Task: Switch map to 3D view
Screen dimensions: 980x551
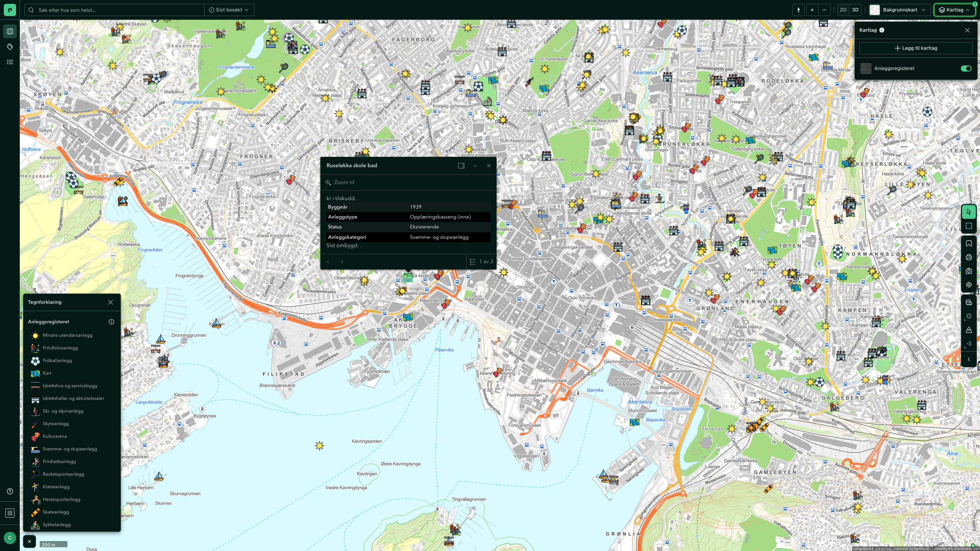Action: point(855,10)
